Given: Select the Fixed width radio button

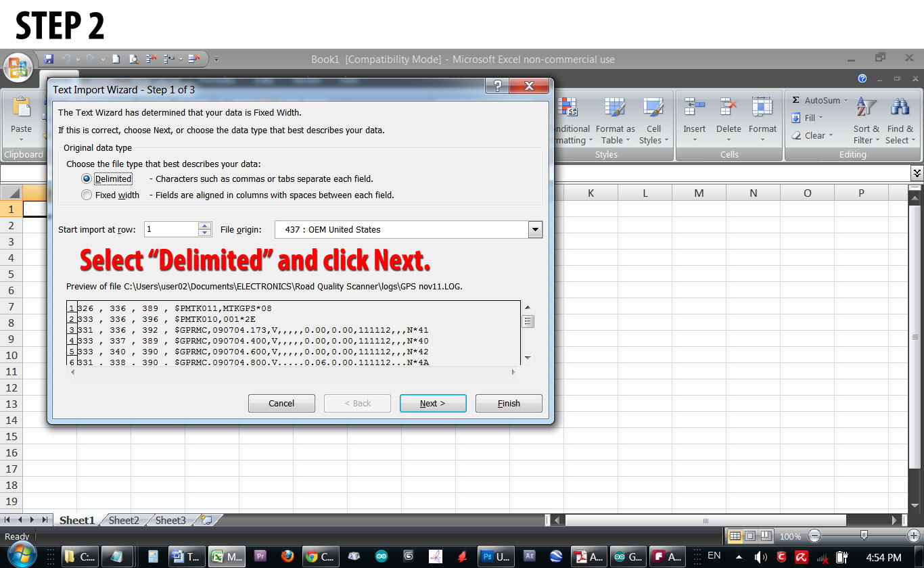Looking at the screenshot, I should click(86, 195).
